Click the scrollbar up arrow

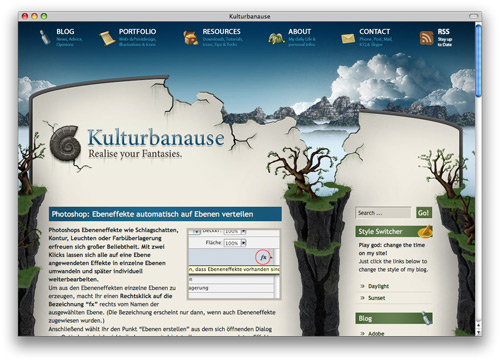pyautogui.click(x=478, y=325)
